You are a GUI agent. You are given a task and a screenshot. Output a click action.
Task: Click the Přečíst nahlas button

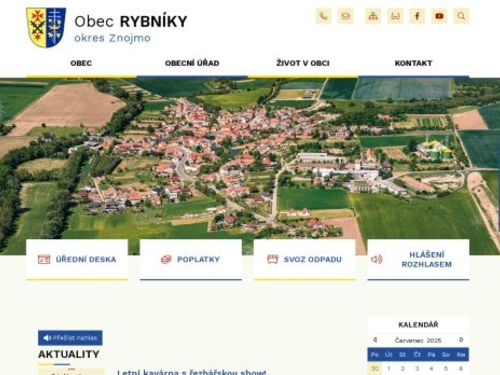tap(70, 338)
